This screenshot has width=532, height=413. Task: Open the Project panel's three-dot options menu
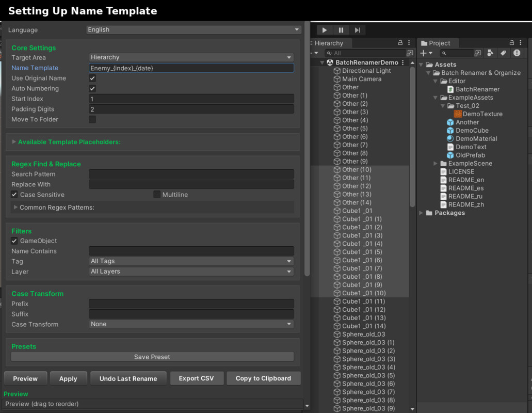pos(521,43)
